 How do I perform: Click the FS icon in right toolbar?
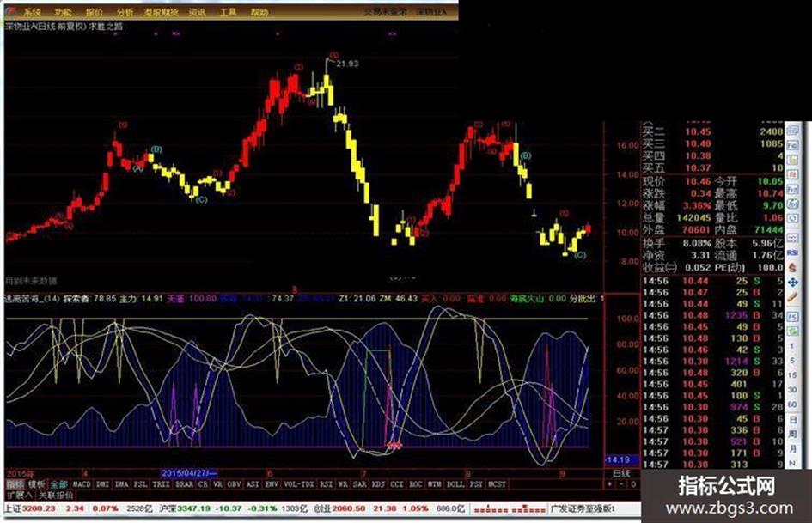(793, 316)
